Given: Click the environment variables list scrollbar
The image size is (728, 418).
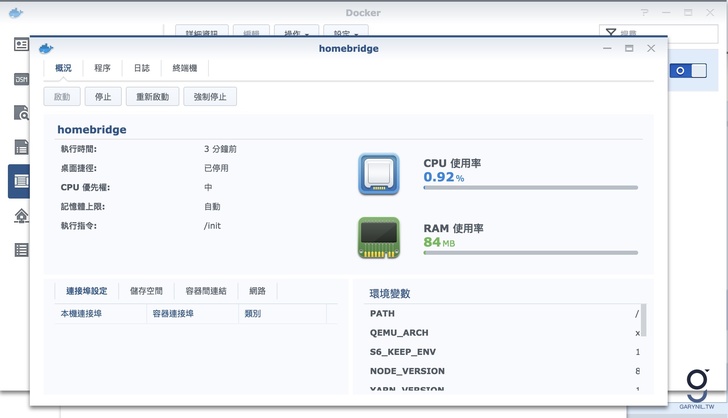Looking at the screenshot, I should click(x=643, y=322).
